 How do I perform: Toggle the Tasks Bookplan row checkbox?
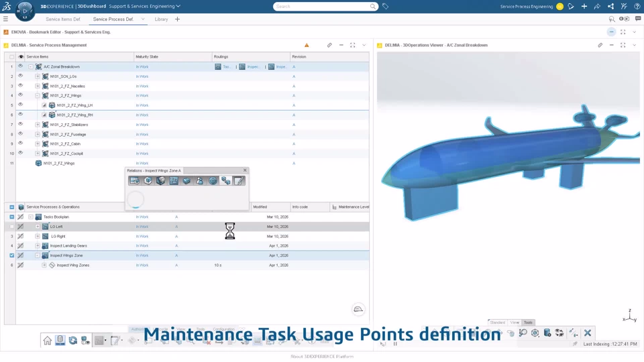pyautogui.click(x=11, y=217)
